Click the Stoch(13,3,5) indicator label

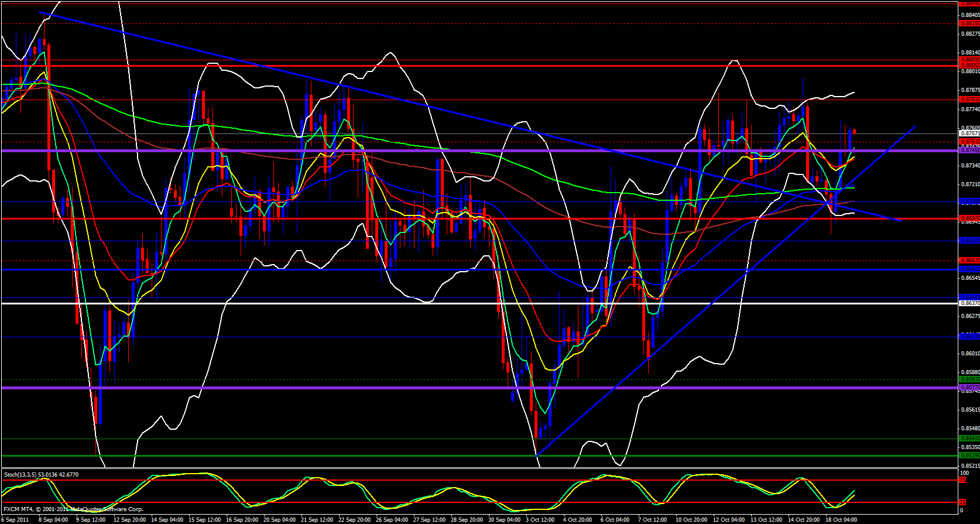point(41,474)
